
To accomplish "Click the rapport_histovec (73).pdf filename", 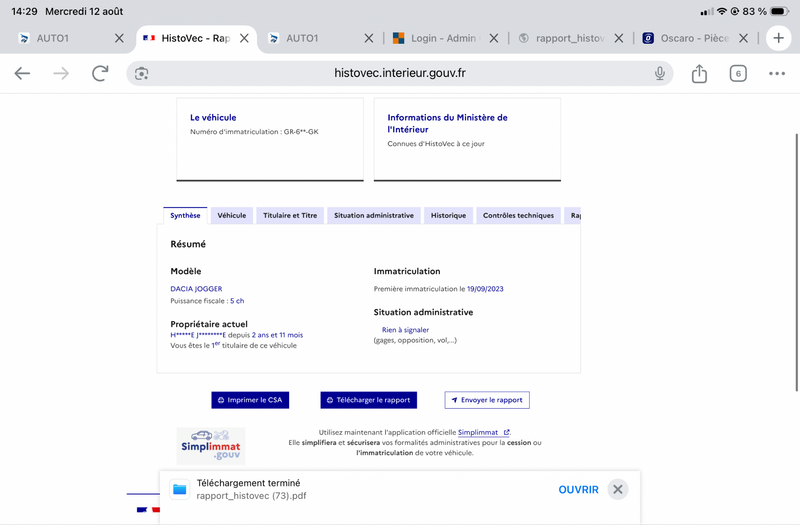I will [x=252, y=496].
